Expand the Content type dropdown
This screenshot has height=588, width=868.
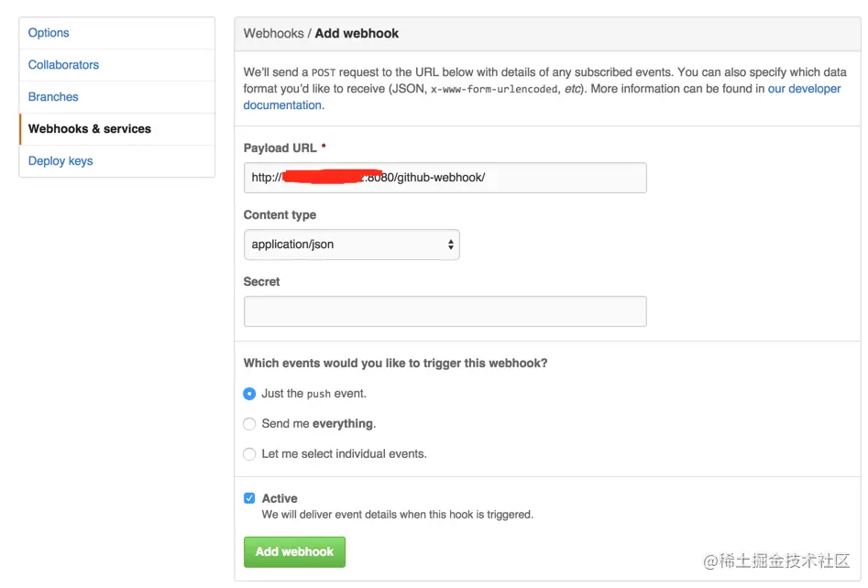pos(351,245)
